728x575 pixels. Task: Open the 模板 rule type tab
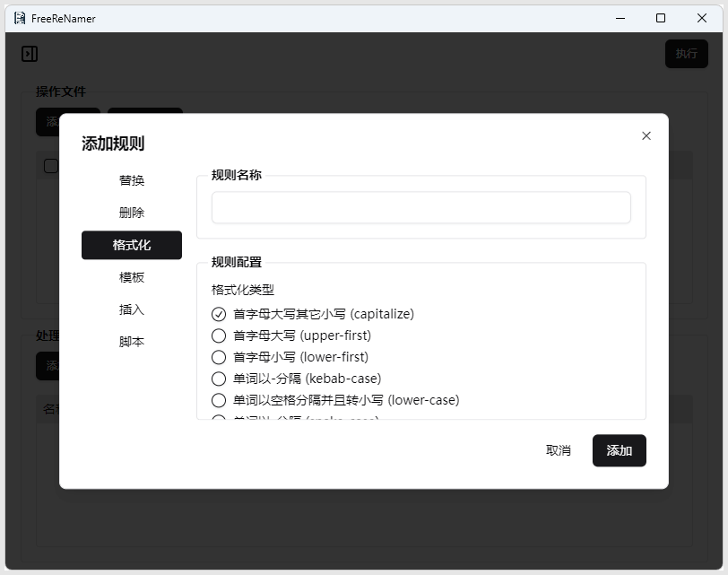click(132, 277)
